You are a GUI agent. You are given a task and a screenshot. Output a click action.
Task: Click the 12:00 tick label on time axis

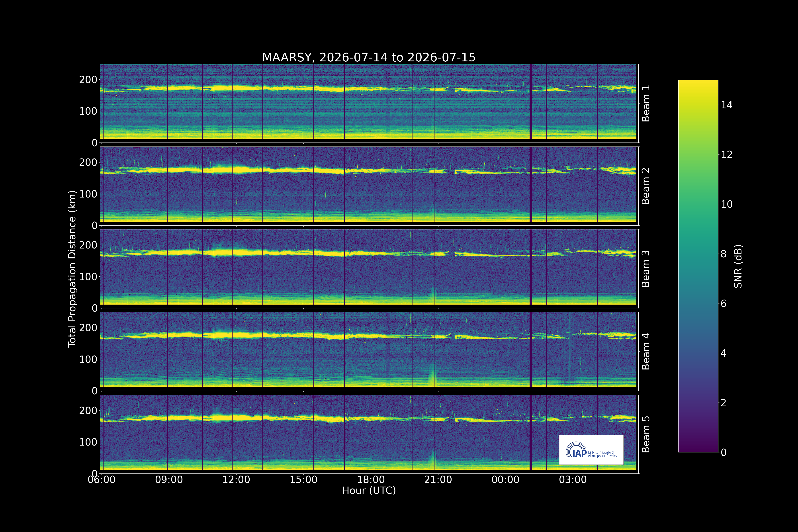[236, 480]
